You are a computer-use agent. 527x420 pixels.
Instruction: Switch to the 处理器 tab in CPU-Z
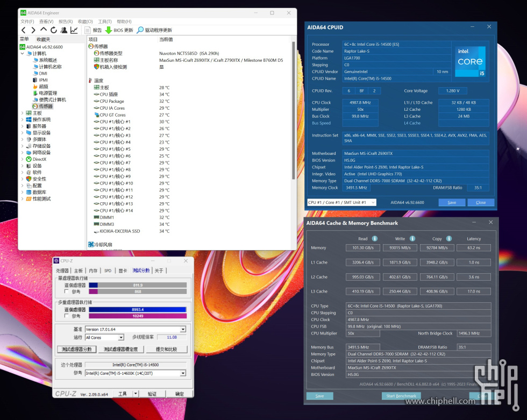(x=62, y=271)
